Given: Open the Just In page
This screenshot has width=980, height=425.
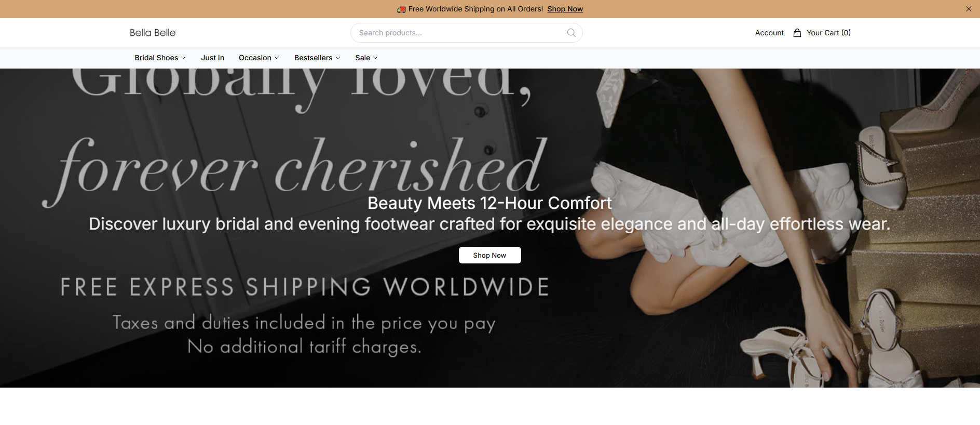Looking at the screenshot, I should [x=213, y=58].
